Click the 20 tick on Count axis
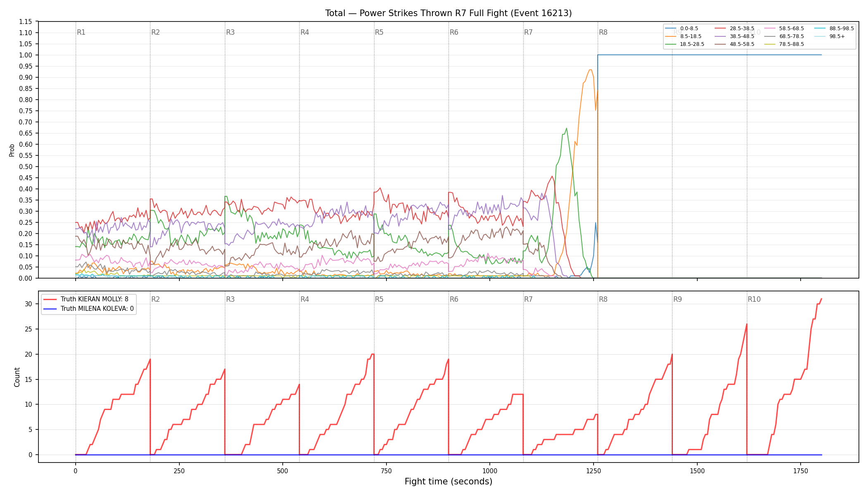Viewport: 868px width, 496px height. coord(29,354)
